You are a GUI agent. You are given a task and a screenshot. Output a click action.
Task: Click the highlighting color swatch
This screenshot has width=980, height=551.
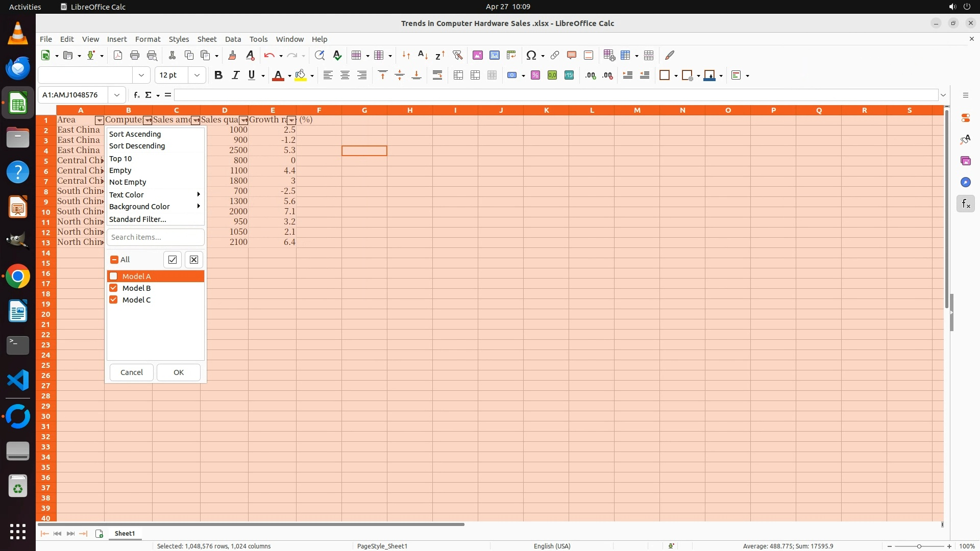coord(300,76)
